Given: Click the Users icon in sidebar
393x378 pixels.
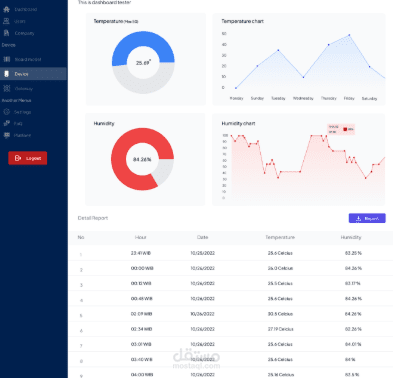Looking at the screenshot, I should 6,21.
